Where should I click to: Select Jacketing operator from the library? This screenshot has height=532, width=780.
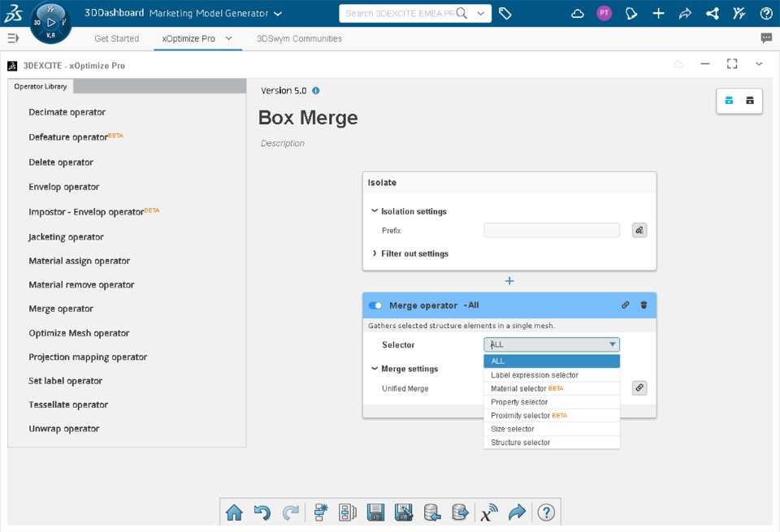66,236
